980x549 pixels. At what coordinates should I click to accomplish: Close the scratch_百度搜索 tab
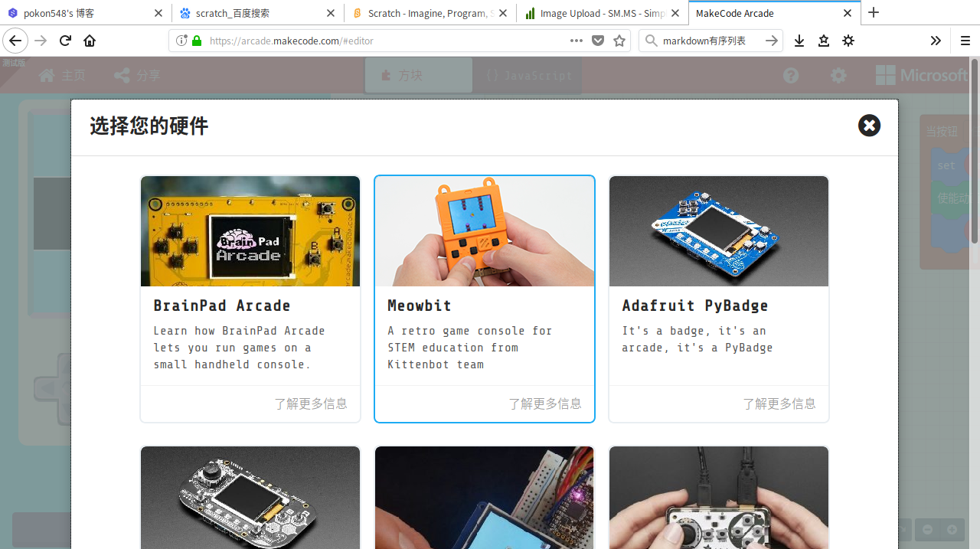[330, 13]
